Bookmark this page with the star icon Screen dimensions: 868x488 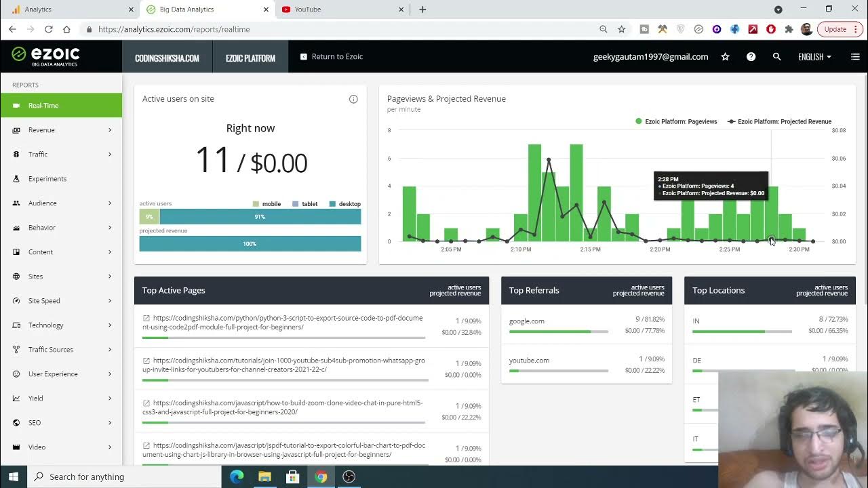click(621, 29)
